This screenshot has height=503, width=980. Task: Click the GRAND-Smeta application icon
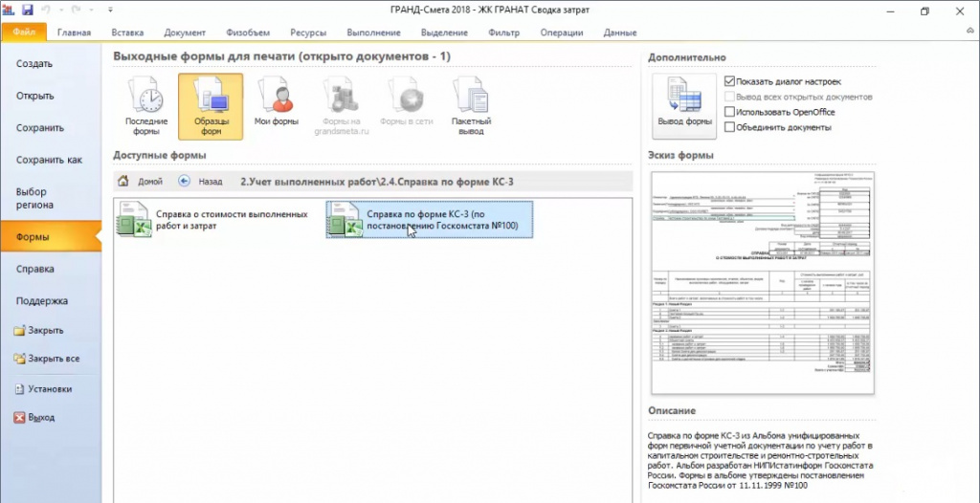(x=8, y=10)
